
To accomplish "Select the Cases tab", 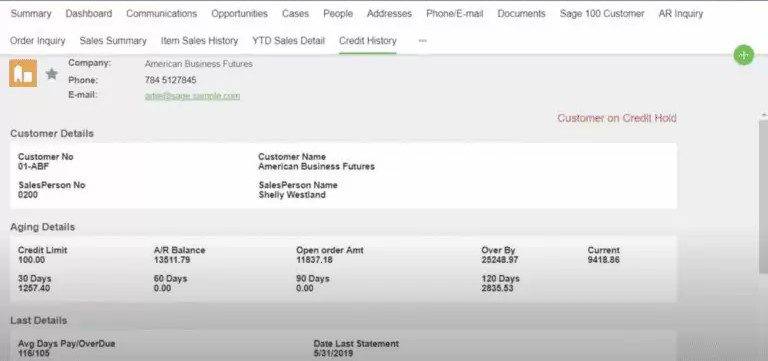I will coord(295,14).
